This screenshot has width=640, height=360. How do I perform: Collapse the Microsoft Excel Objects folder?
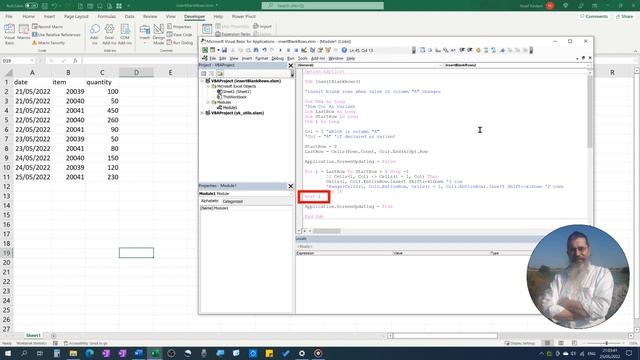click(x=208, y=87)
